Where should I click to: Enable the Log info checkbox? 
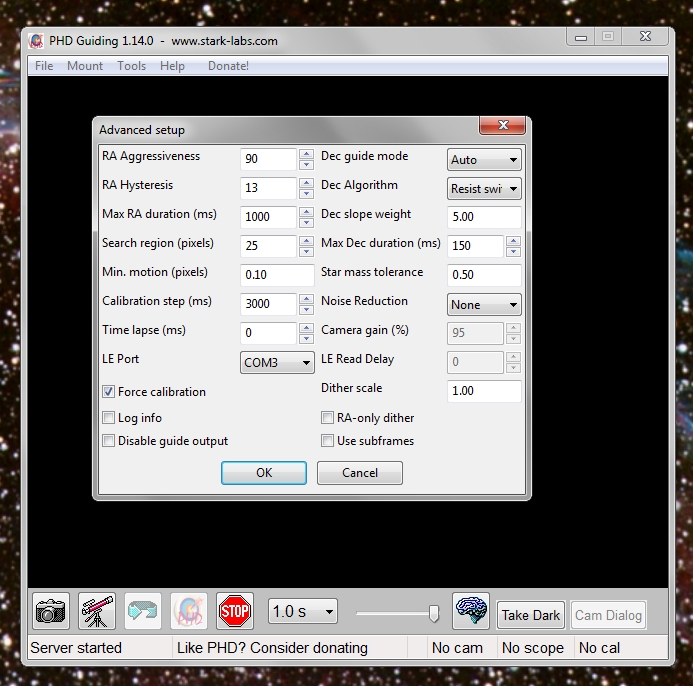[x=108, y=418]
